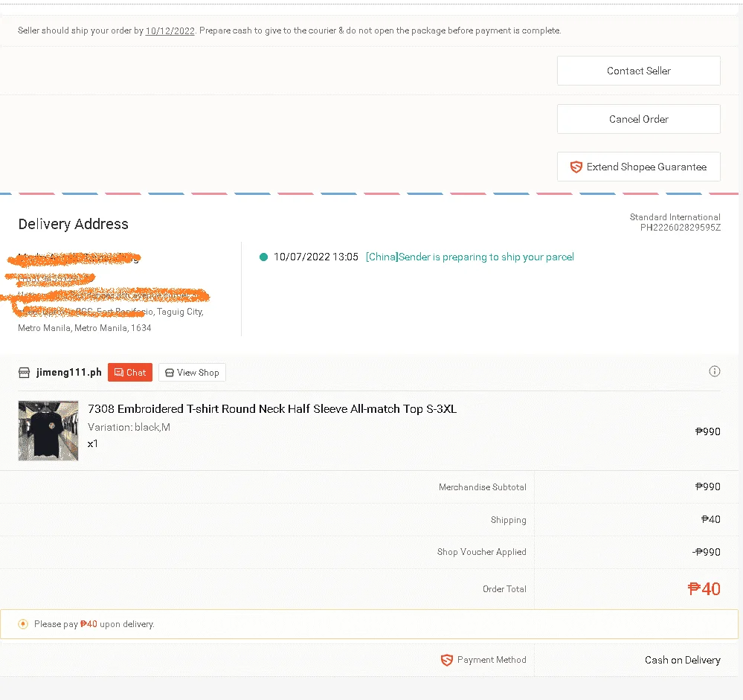
Task: Click the Merchandise Subtotal label
Action: [x=483, y=487]
